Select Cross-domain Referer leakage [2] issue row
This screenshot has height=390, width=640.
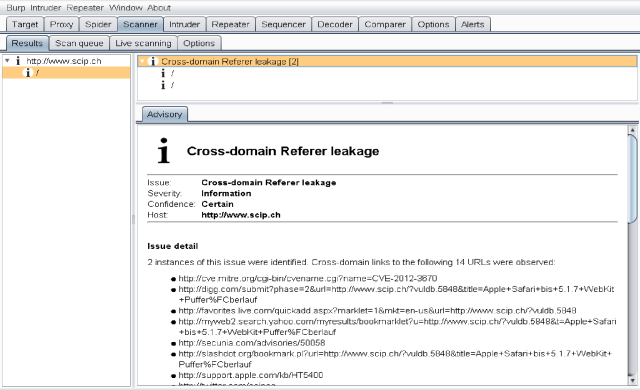tap(387, 62)
